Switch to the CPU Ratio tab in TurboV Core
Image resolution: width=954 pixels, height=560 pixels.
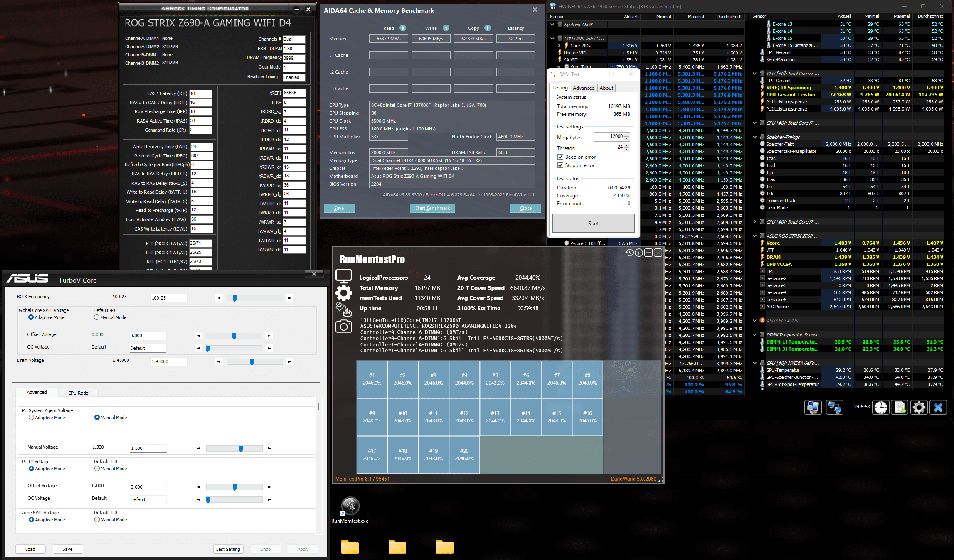[x=78, y=393]
